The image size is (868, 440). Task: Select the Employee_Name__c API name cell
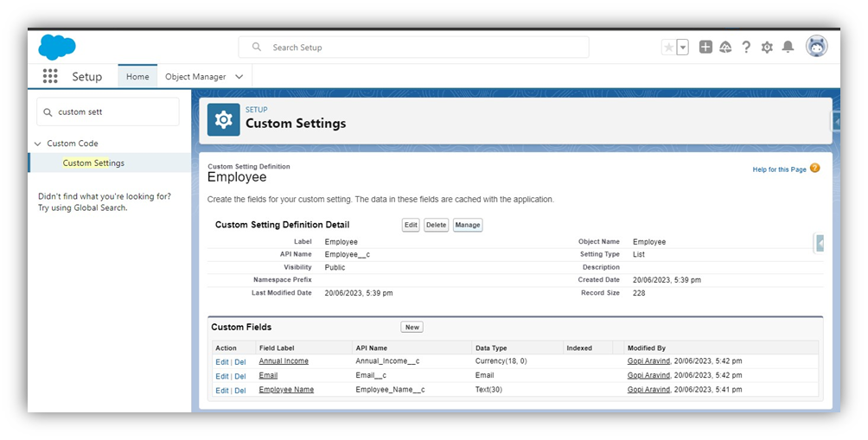click(x=390, y=390)
